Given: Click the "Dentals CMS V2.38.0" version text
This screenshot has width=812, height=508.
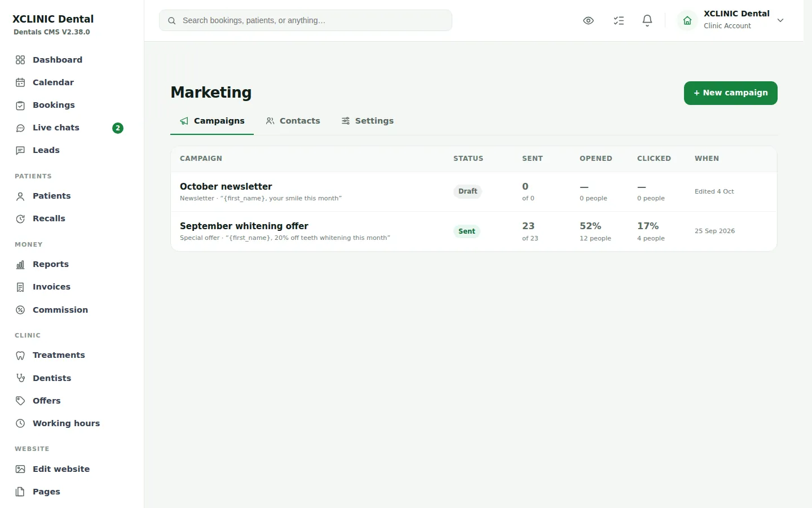Looking at the screenshot, I should point(52,32).
